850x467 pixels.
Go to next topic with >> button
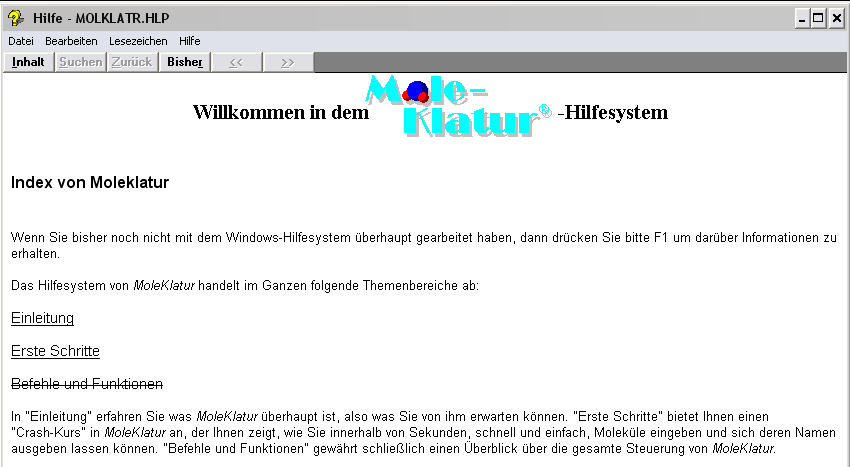(288, 62)
